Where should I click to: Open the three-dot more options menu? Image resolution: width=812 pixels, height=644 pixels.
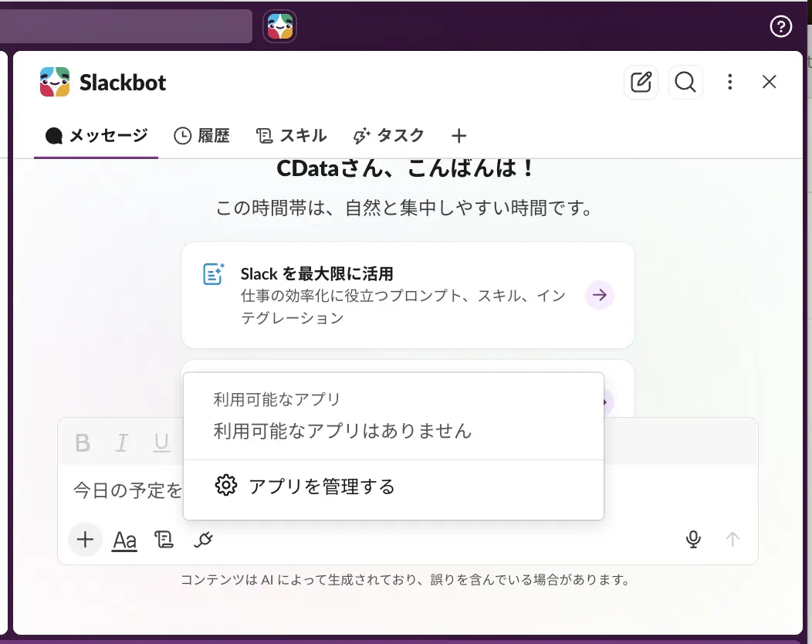click(x=729, y=82)
